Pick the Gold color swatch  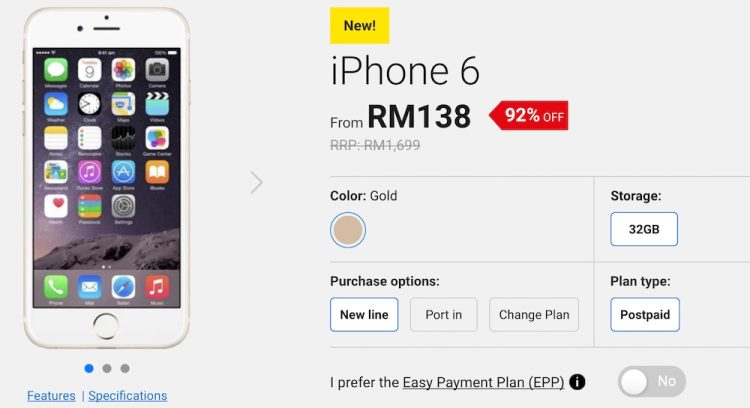click(348, 230)
